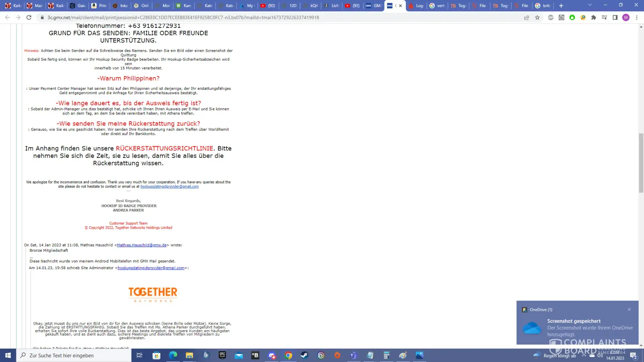Open Chrome's three-dot menu
The height and width of the screenshot is (362, 644).
[x=637, y=17]
